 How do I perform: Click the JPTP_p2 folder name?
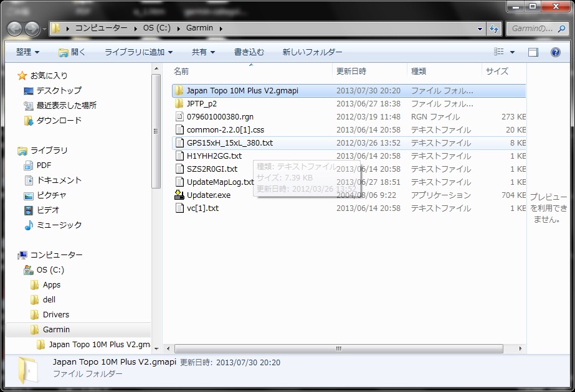tap(202, 104)
